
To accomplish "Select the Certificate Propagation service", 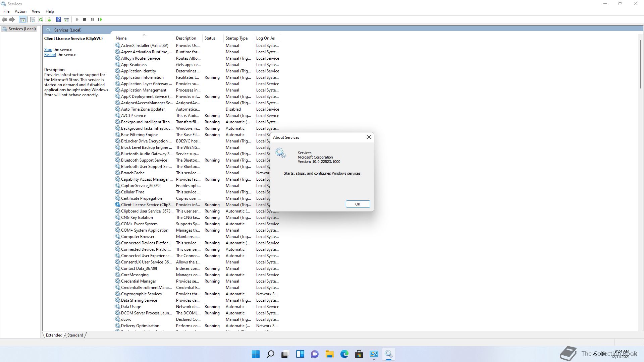I will click(193, 198).
